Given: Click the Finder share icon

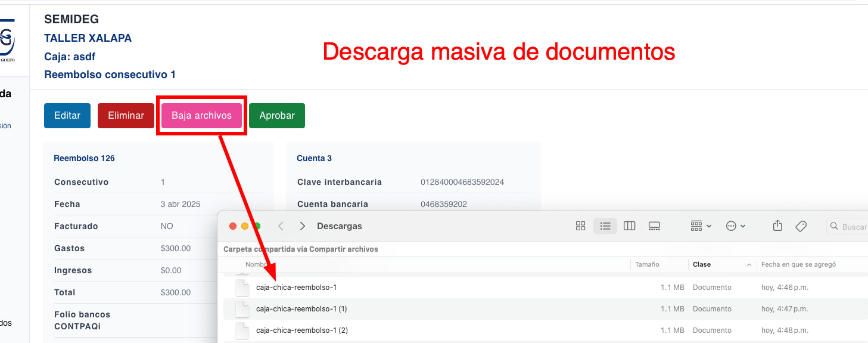Looking at the screenshot, I should [777, 225].
